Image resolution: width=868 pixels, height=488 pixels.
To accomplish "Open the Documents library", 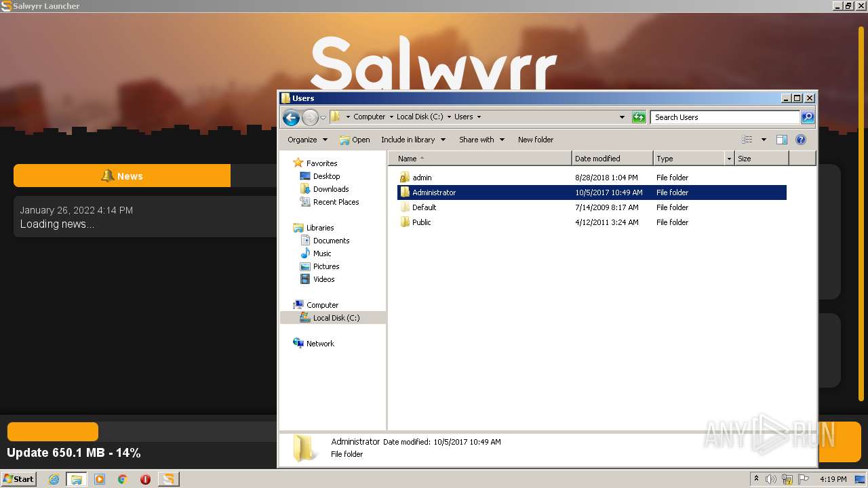I will (331, 241).
